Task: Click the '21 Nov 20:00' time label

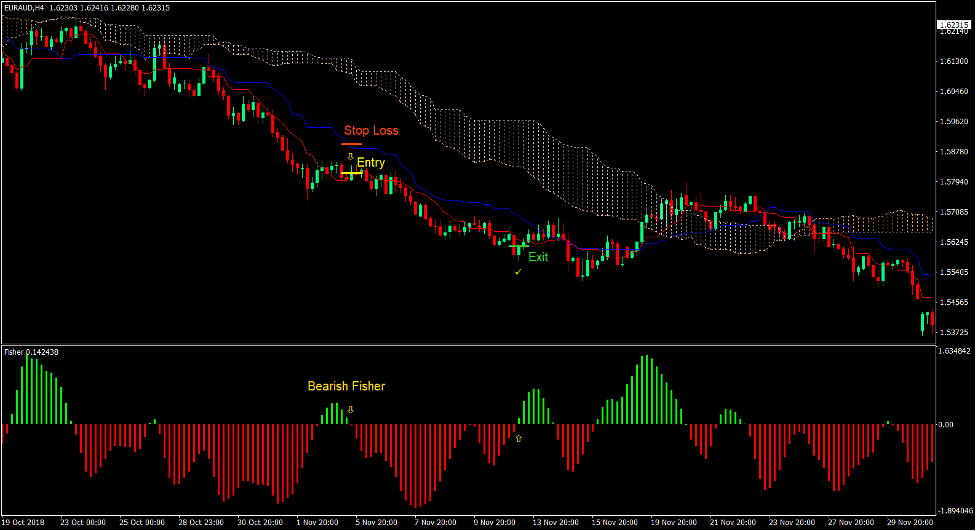Action: (733, 522)
